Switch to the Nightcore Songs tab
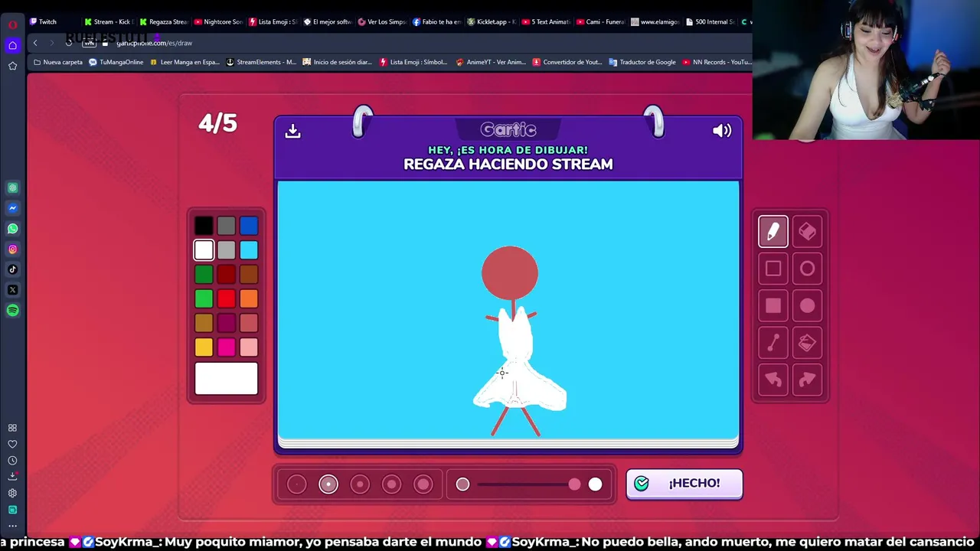The height and width of the screenshot is (551, 980). (218, 21)
